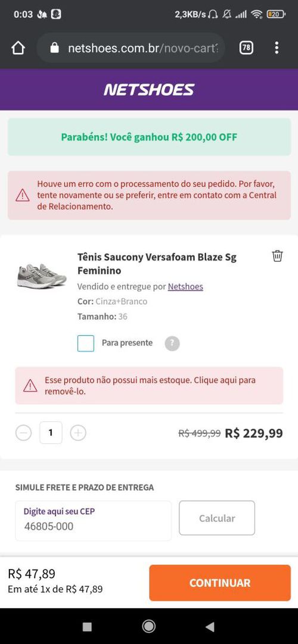Increase quantity with the plus button
The height and width of the screenshot is (644, 298).
(x=78, y=433)
